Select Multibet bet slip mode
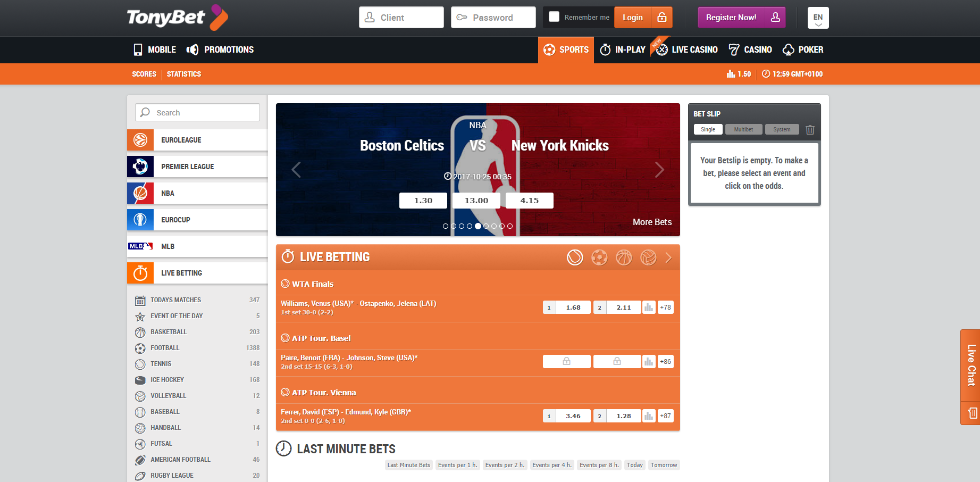This screenshot has width=980, height=482. tap(743, 129)
